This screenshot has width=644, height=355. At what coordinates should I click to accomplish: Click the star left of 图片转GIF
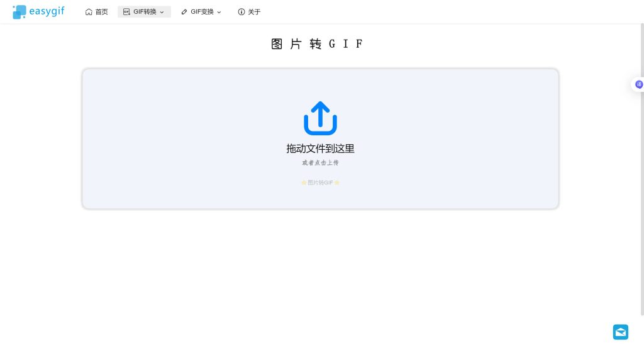[x=304, y=183]
